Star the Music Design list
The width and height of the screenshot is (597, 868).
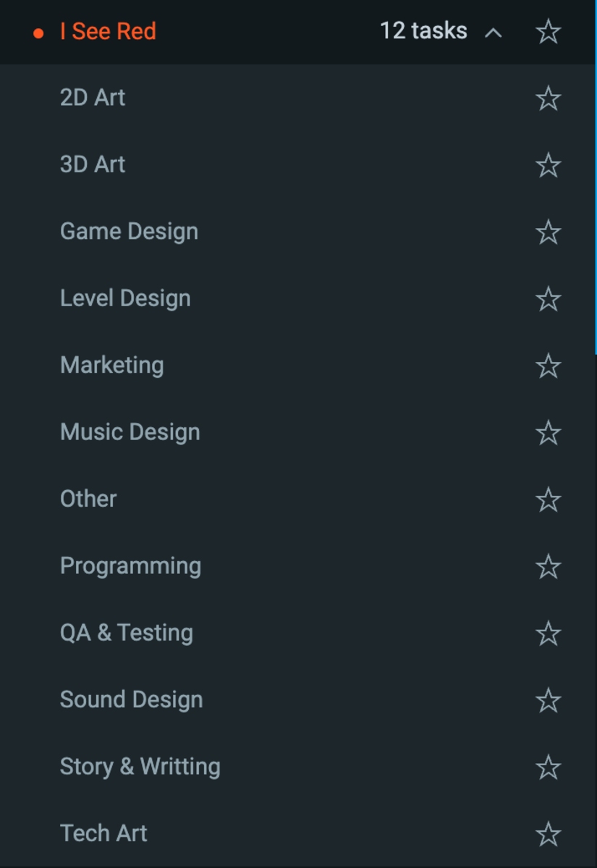click(x=549, y=433)
